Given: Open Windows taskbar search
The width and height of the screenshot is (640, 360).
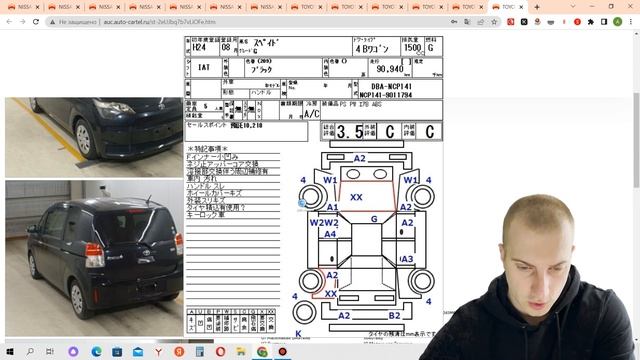Looking at the screenshot, I should 30,351.
